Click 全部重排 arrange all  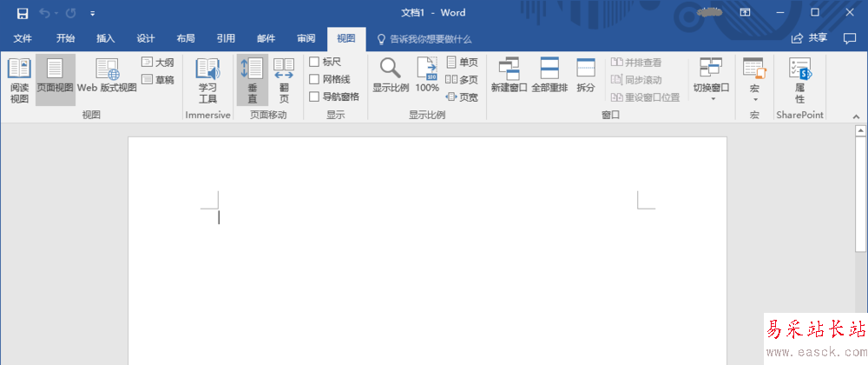549,76
